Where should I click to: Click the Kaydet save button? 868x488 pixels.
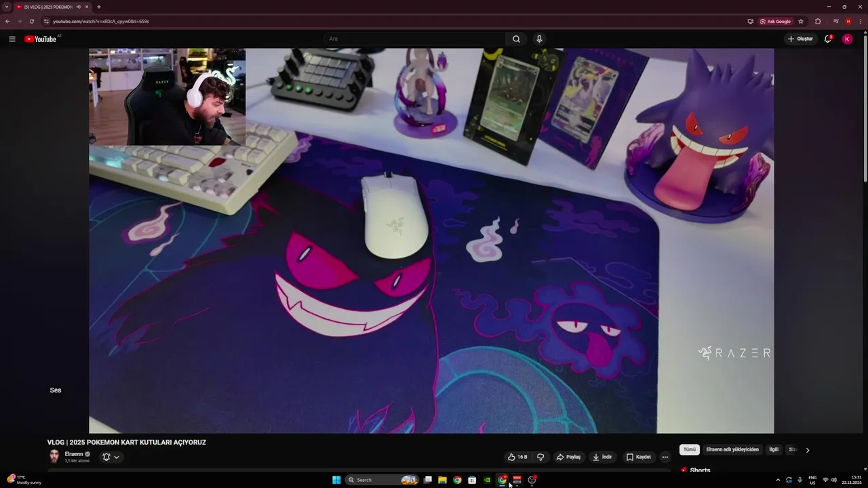click(639, 457)
